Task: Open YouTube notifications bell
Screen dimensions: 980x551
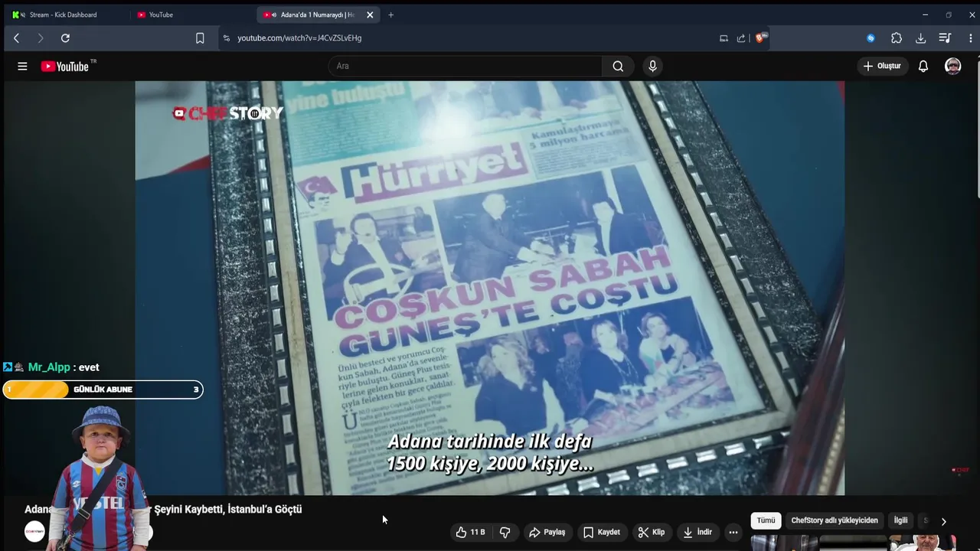Action: coord(923,67)
